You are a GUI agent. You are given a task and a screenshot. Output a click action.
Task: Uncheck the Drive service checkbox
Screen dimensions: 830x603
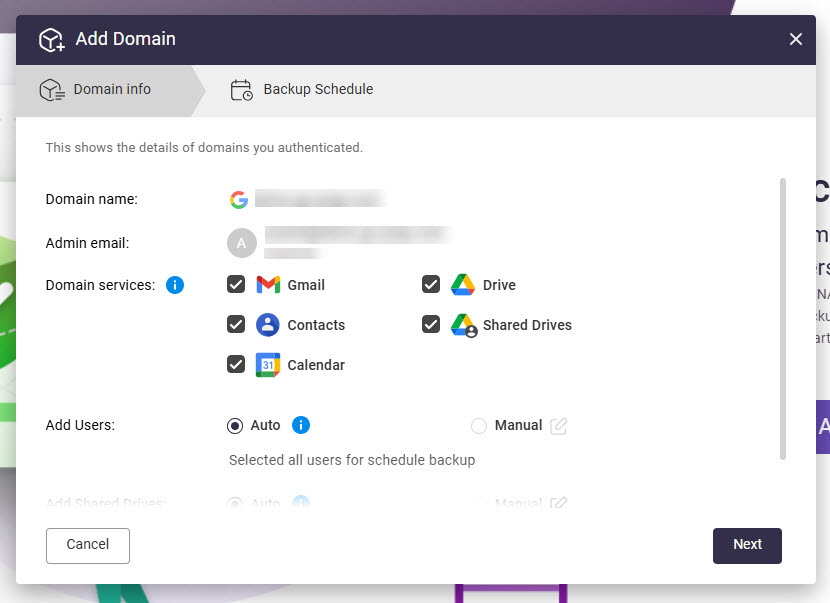[431, 285]
